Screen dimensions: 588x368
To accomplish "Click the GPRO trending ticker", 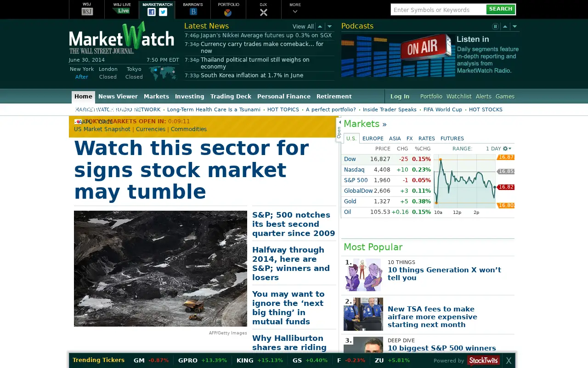I will 203,361.
